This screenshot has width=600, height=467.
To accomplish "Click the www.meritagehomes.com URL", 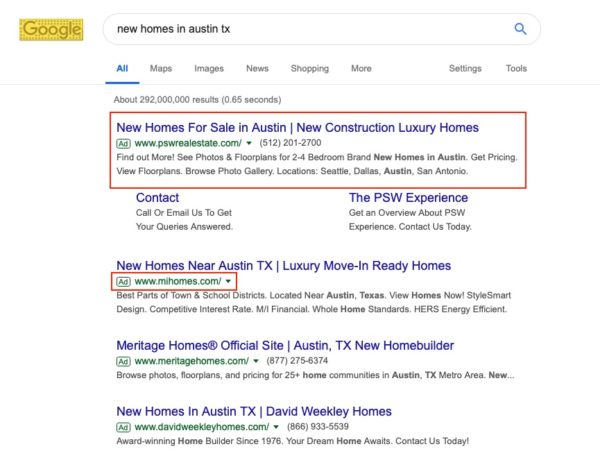I will 192,361.
